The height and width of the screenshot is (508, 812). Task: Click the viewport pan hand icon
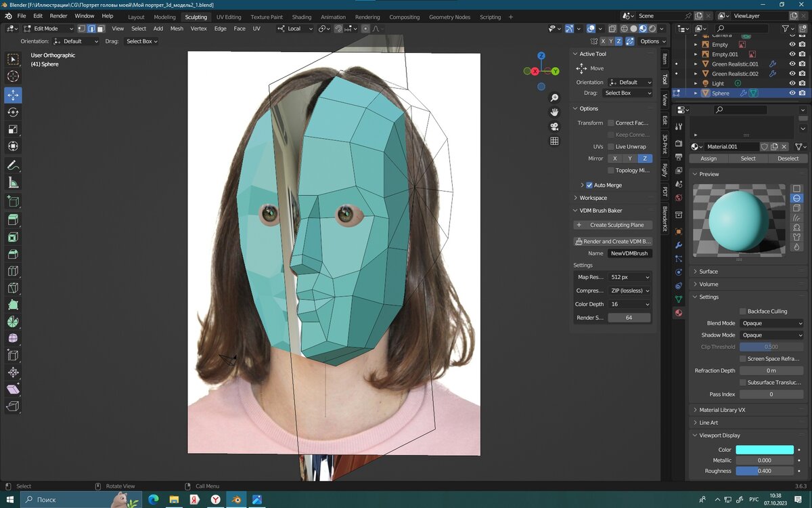(x=554, y=112)
